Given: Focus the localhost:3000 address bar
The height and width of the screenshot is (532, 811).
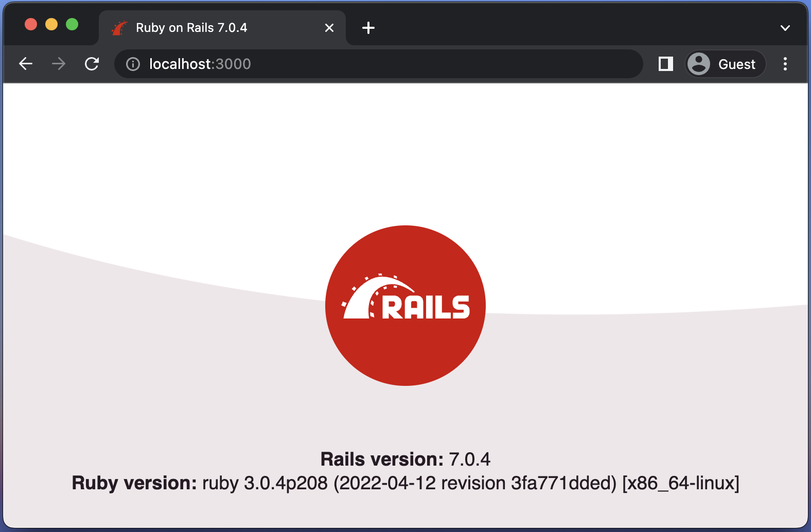Looking at the screenshot, I should point(360,64).
